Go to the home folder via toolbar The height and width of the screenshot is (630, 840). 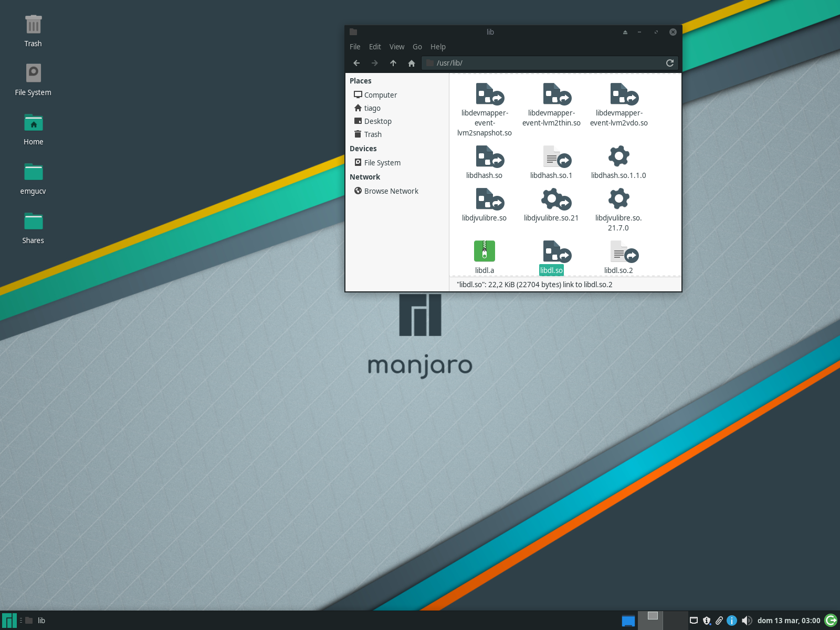(412, 63)
